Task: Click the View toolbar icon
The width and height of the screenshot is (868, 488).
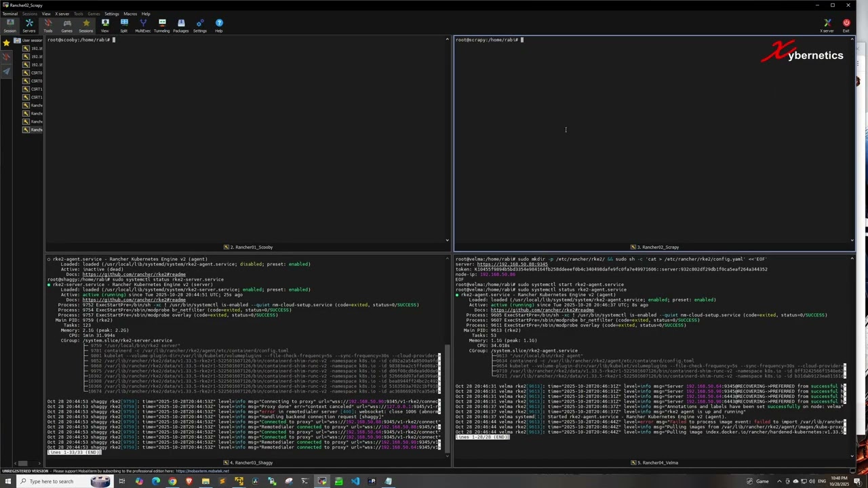Action: point(105,26)
